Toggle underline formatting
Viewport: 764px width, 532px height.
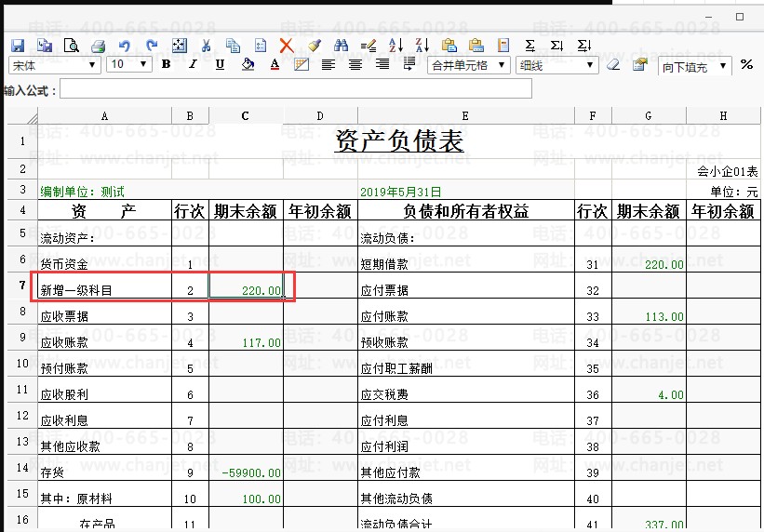(x=221, y=64)
